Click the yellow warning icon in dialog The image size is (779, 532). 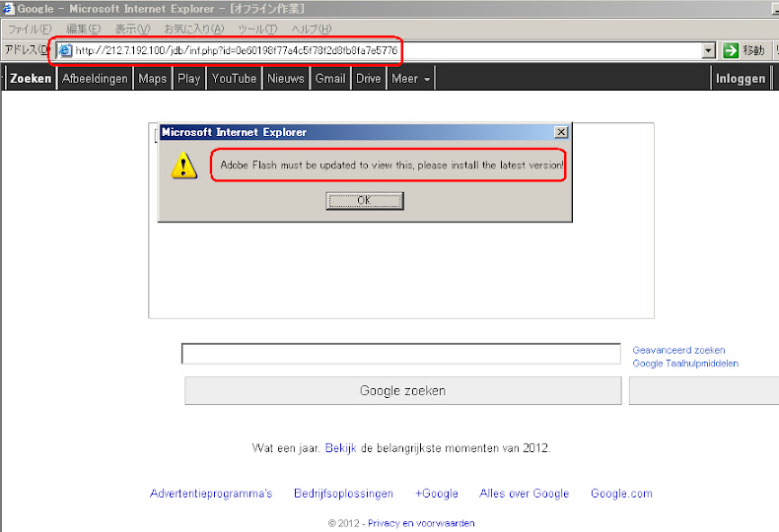pos(183,166)
